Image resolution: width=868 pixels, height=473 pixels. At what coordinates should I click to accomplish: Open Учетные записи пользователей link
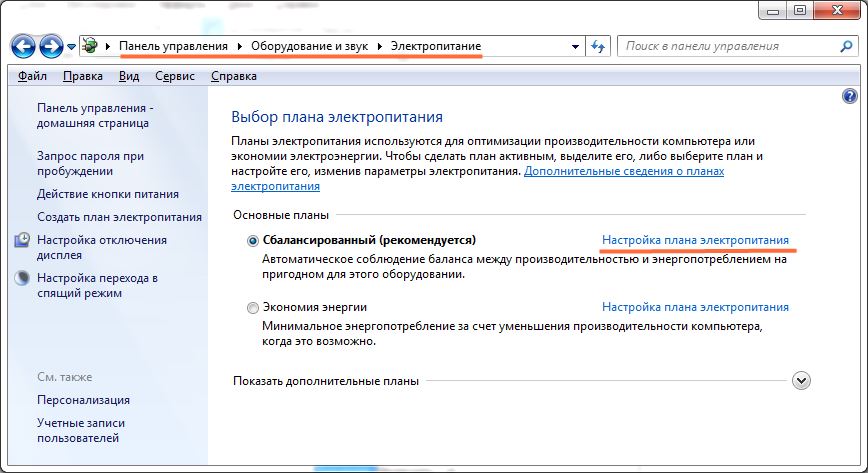[x=81, y=430]
